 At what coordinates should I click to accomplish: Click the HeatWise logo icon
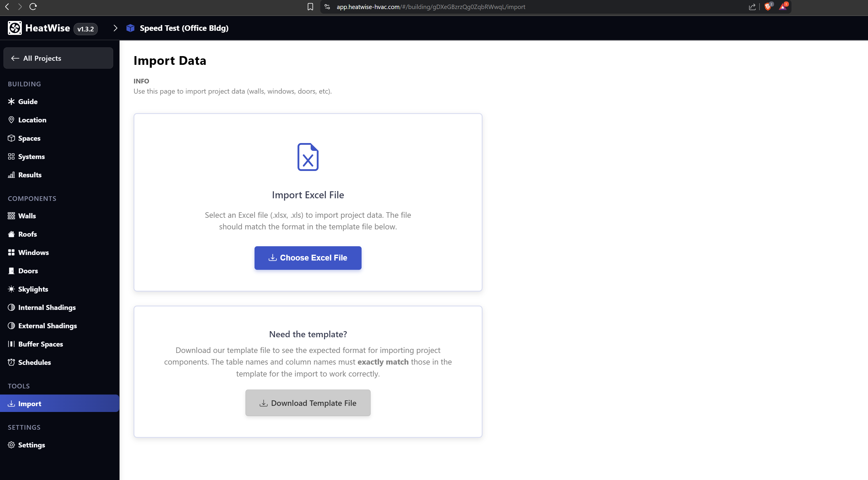click(x=15, y=28)
